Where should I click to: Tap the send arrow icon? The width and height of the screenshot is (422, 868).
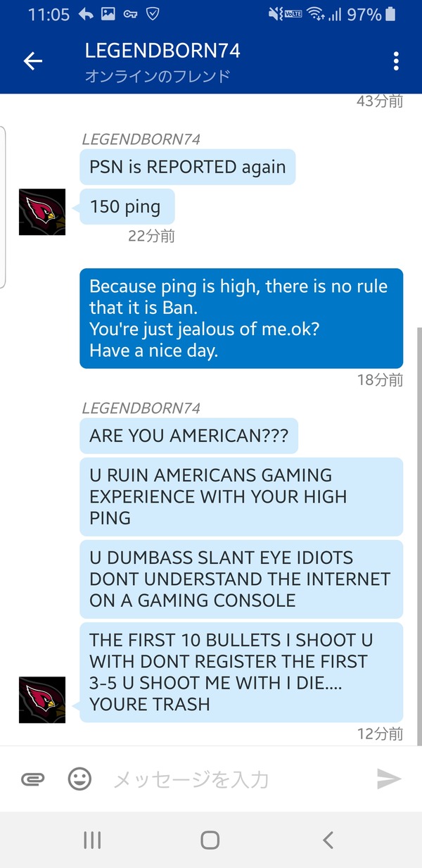pyautogui.click(x=389, y=779)
